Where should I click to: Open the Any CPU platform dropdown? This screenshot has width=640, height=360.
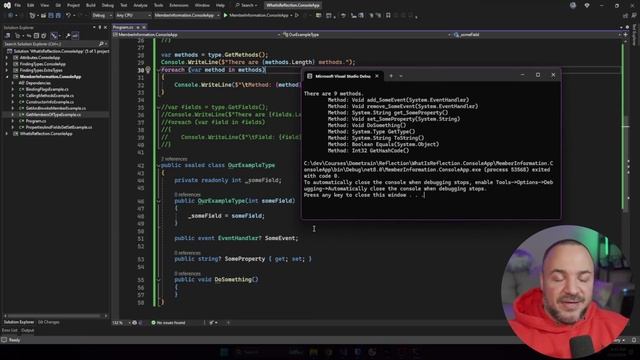[133, 16]
